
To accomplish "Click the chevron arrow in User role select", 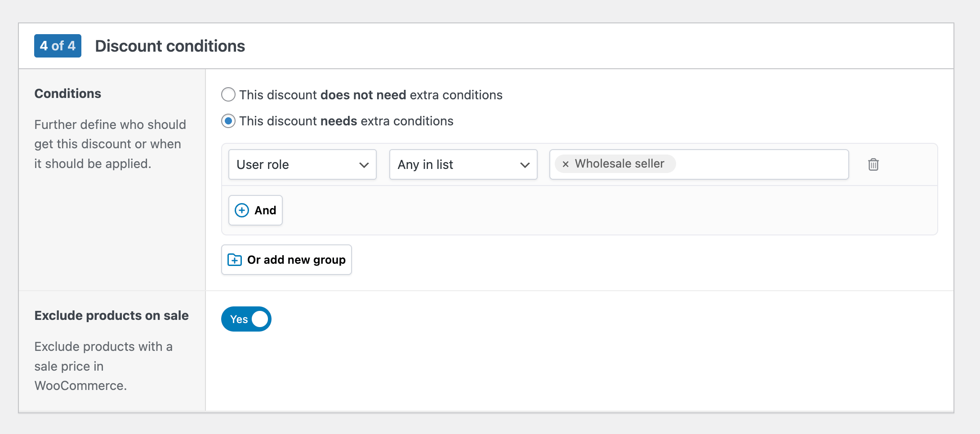I will (x=364, y=165).
